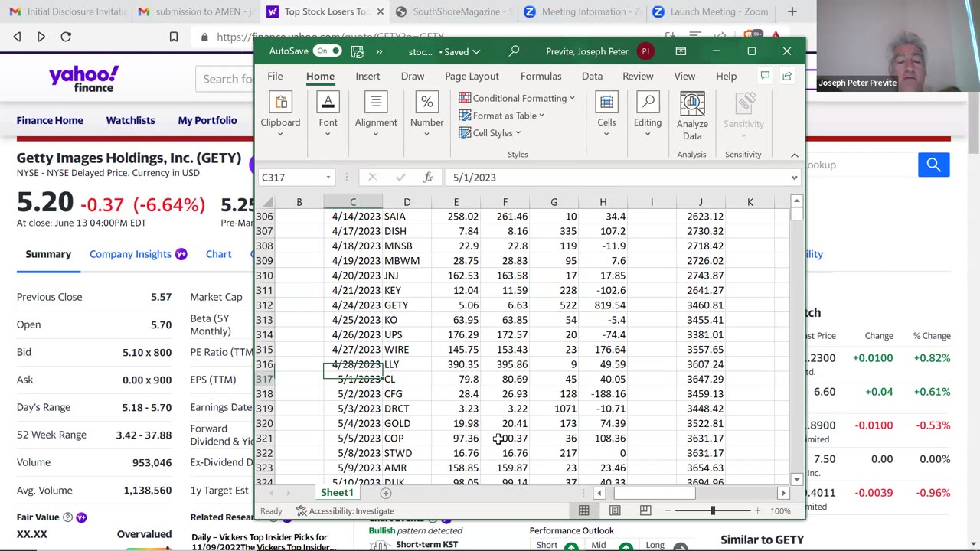Go to the Review ribbon tab
This screenshot has width=980, height=551.
click(638, 76)
